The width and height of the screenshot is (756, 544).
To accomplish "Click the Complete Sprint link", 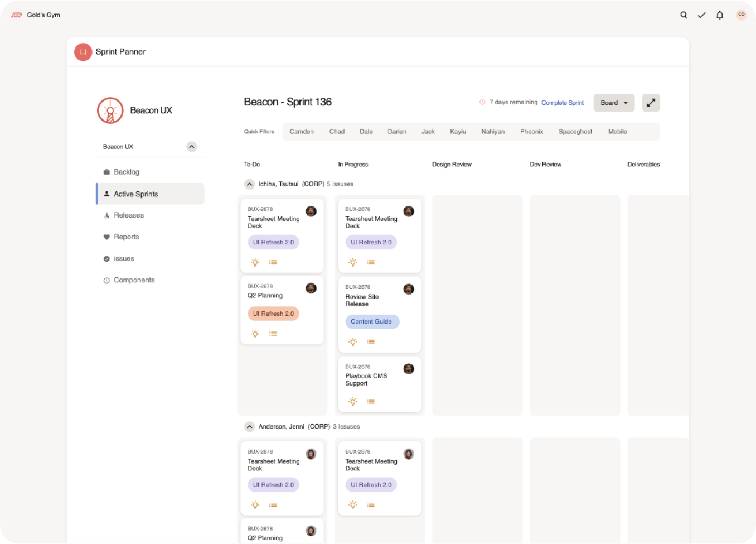I will click(x=562, y=102).
